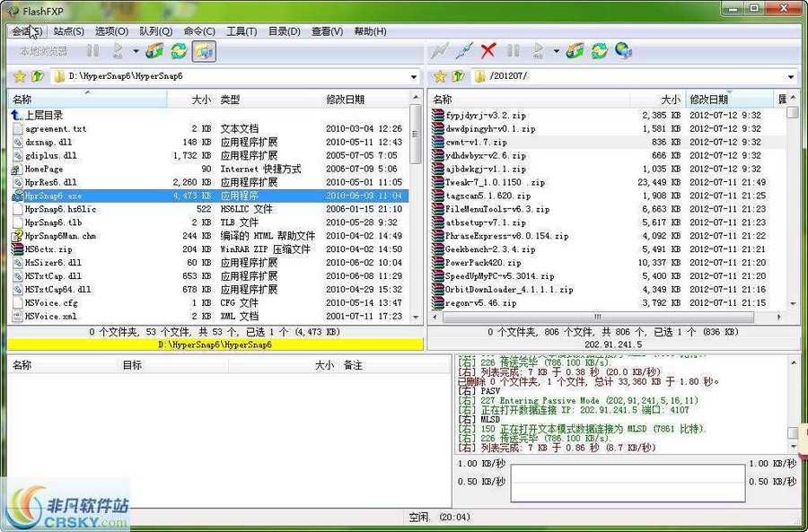Click the HprSnap6Man.chm help file icon
808x532 pixels.
coord(18,236)
